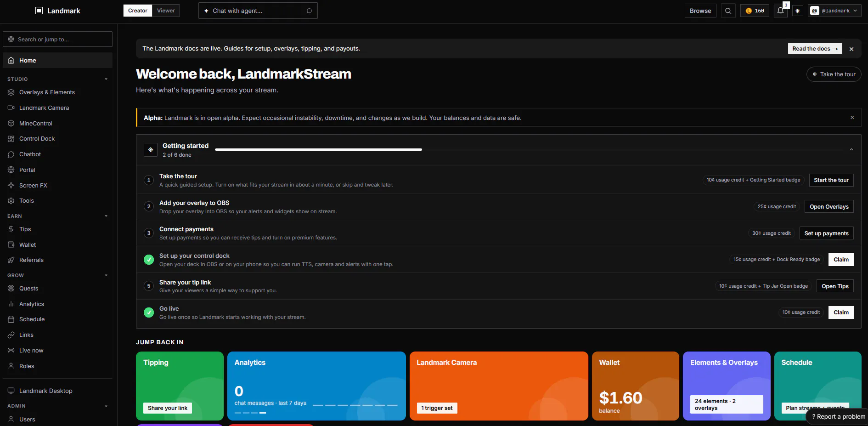Dismiss the Landmark docs banner

pos(851,49)
